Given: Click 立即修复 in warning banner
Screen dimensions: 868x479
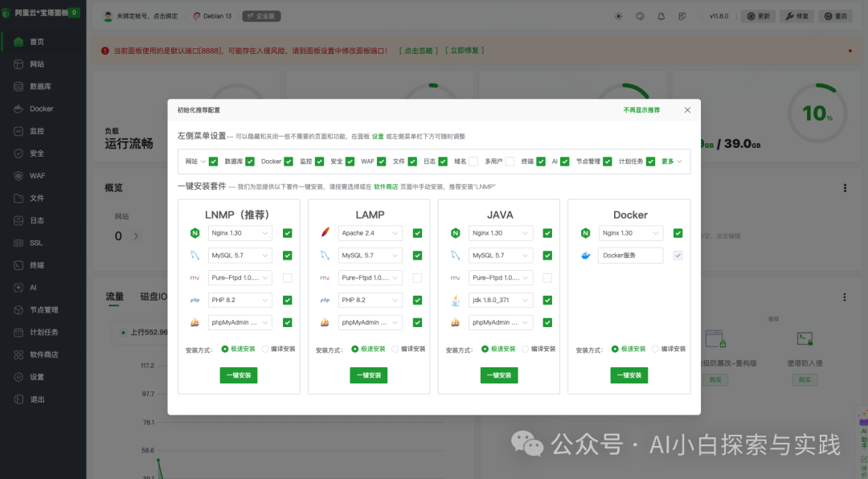Looking at the screenshot, I should 465,51.
